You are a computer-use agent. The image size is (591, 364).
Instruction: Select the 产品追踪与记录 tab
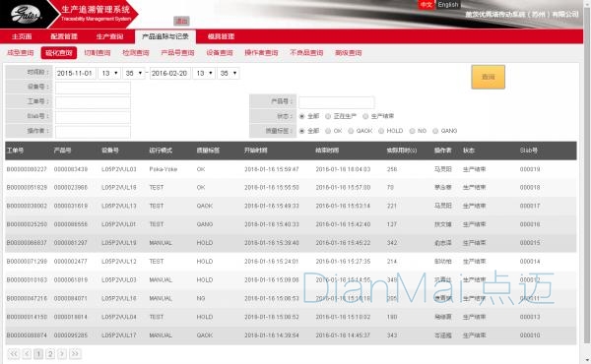165,36
